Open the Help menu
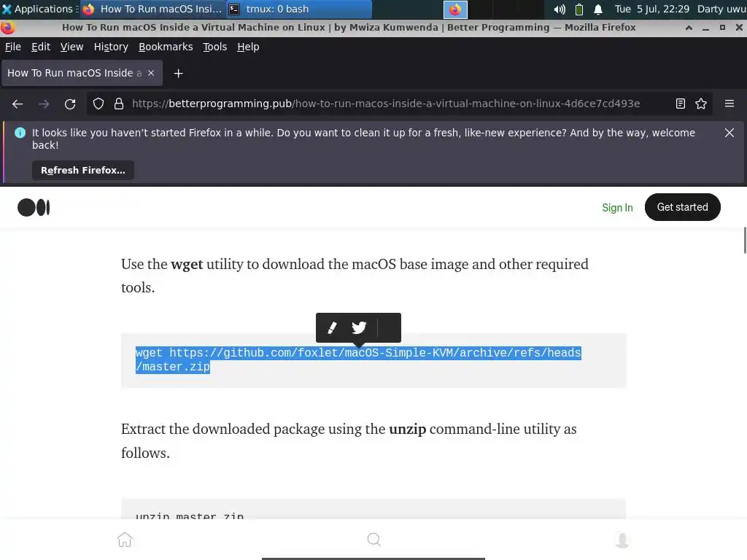The height and width of the screenshot is (560, 747). 248,47
